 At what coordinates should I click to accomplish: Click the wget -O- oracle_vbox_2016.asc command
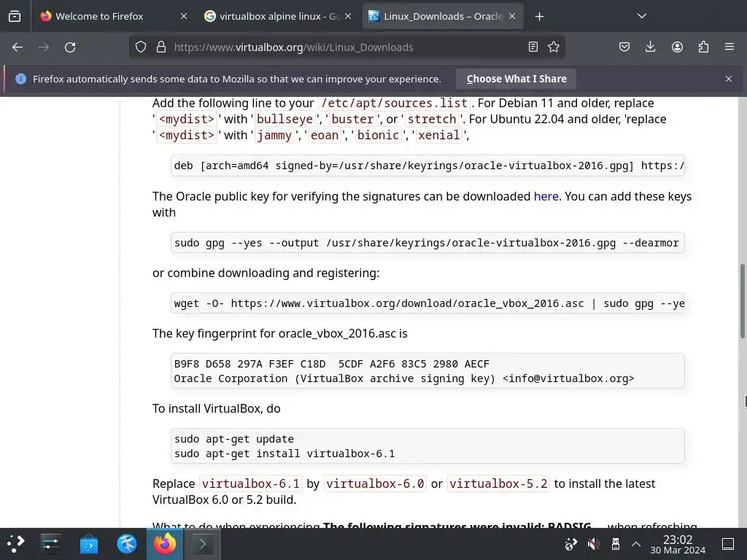(x=427, y=303)
